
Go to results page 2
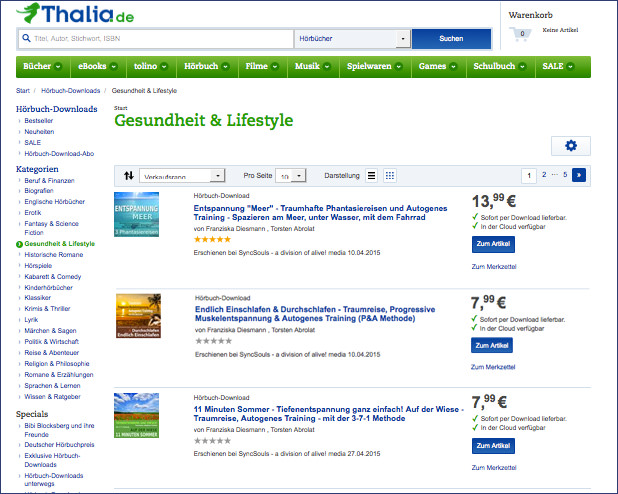click(544, 175)
